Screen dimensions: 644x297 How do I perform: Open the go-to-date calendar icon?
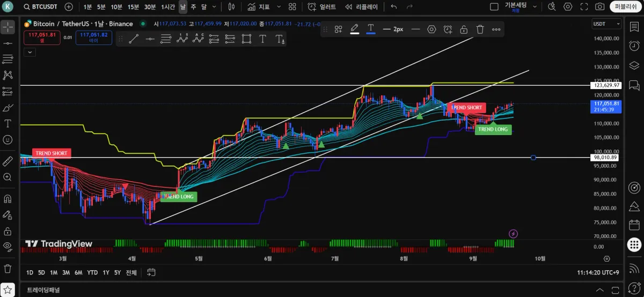[x=151, y=272]
